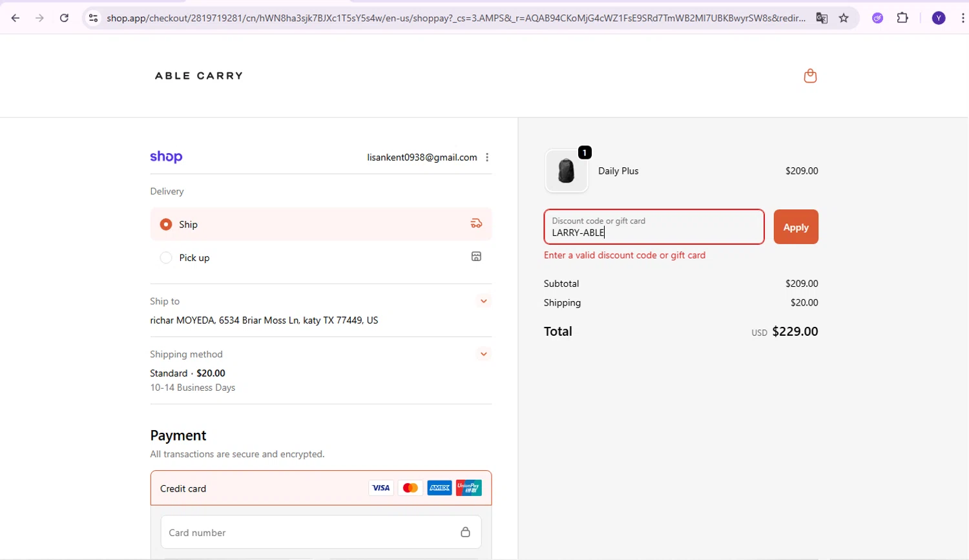Image resolution: width=969 pixels, height=560 pixels.
Task: Click the discount code input field
Action: pos(654,227)
